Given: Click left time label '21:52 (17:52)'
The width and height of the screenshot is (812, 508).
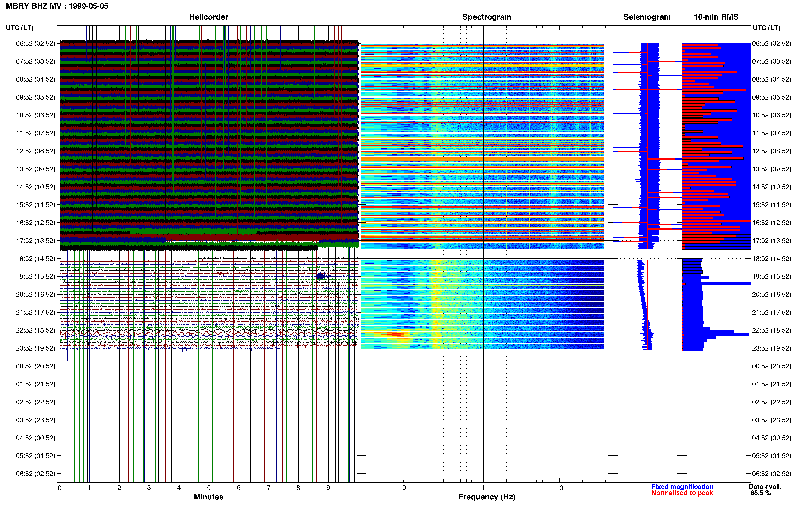Looking at the screenshot, I should coord(35,312).
